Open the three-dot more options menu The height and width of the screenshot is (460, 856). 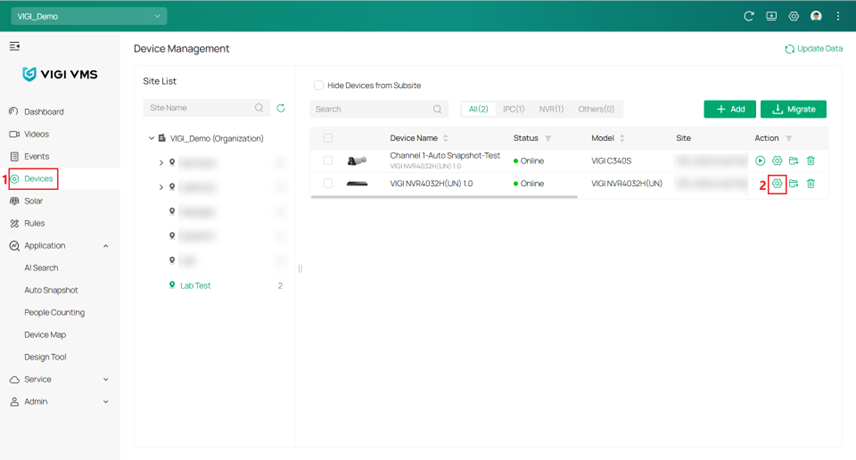tap(838, 16)
